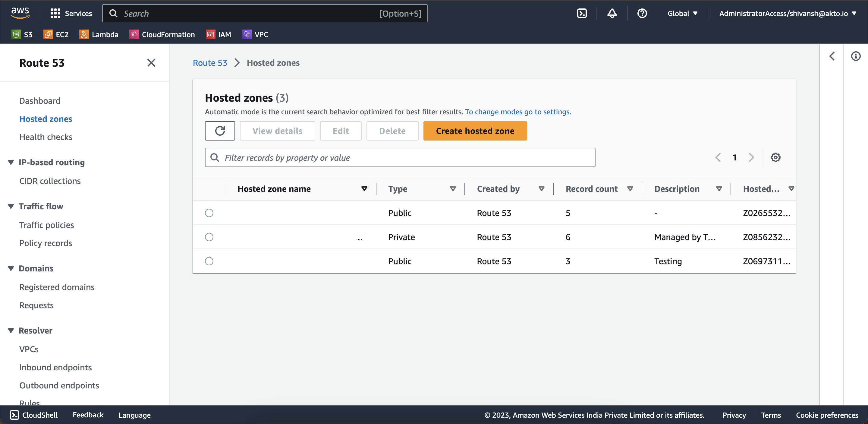This screenshot has width=868, height=424.
Task: Open the CloudFormation shortcut icon
Action: (134, 34)
